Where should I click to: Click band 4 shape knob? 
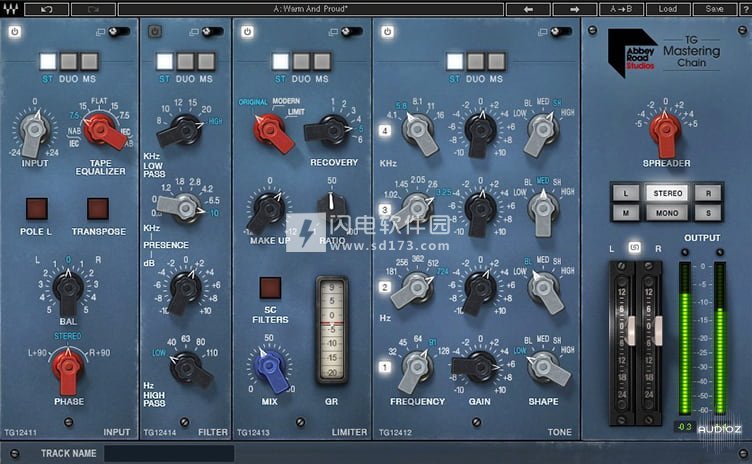[542, 131]
